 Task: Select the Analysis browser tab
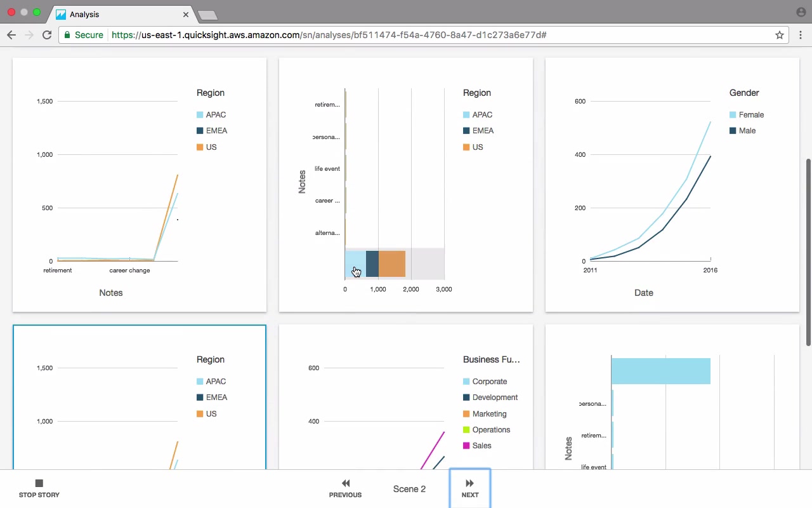[122, 14]
